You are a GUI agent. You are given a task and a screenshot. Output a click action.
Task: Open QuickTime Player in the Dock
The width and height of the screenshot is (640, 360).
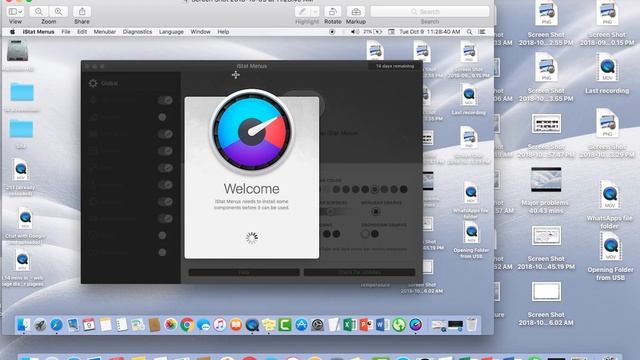pyautogui.click(x=252, y=325)
